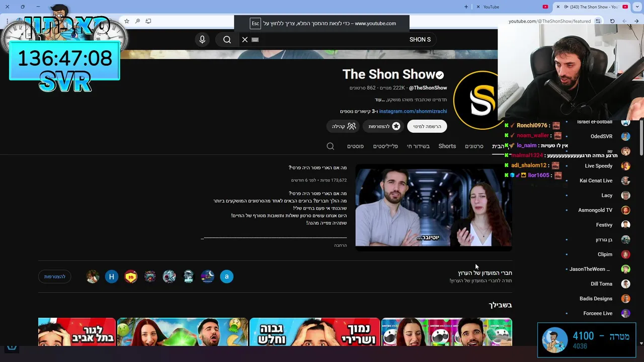644x362 pixels.
Task: Select the Playlists tab פלייליסטים
Action: pos(385,146)
